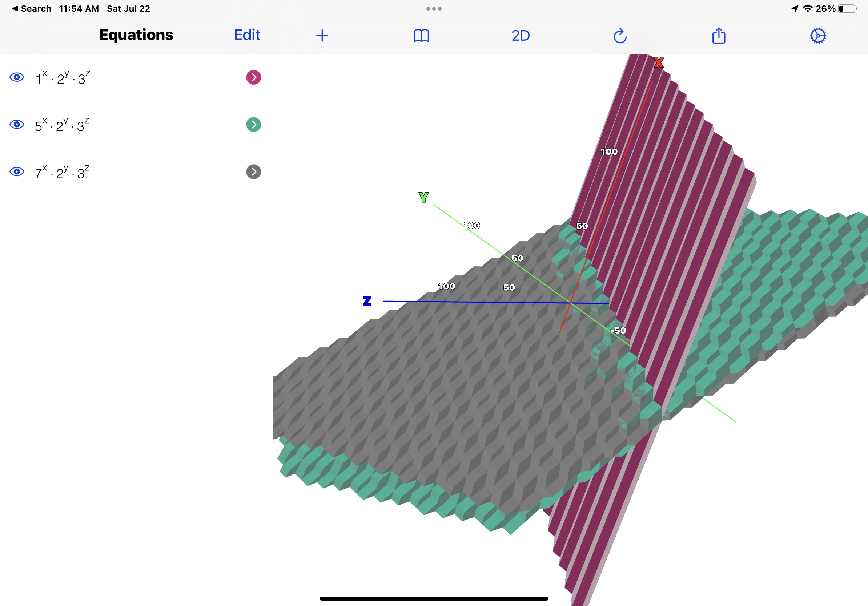
Task: Switch to 2D graph mode
Action: (521, 36)
